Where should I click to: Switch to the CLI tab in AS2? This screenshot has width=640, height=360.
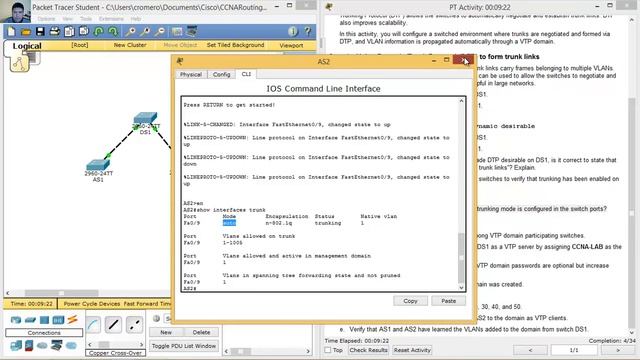(x=246, y=74)
